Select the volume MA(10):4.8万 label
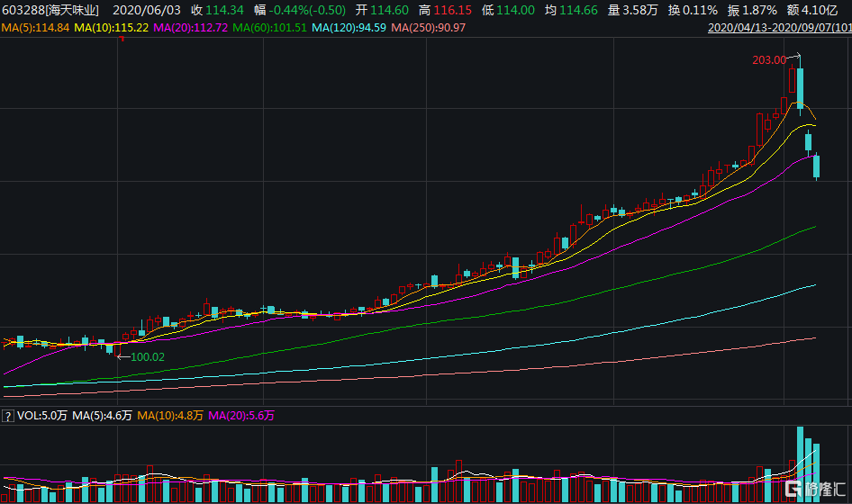Image resolution: width=852 pixels, height=504 pixels. coord(170,416)
